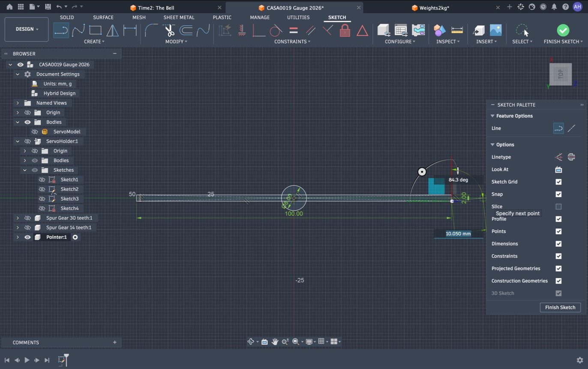Screen dimensions: 588x369
Task: Toggle the Sketch Grid checkbox
Action: (x=558, y=182)
